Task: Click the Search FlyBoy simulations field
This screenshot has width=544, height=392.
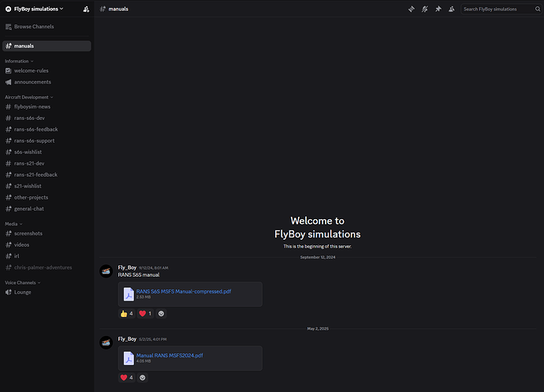Action: pos(501,9)
